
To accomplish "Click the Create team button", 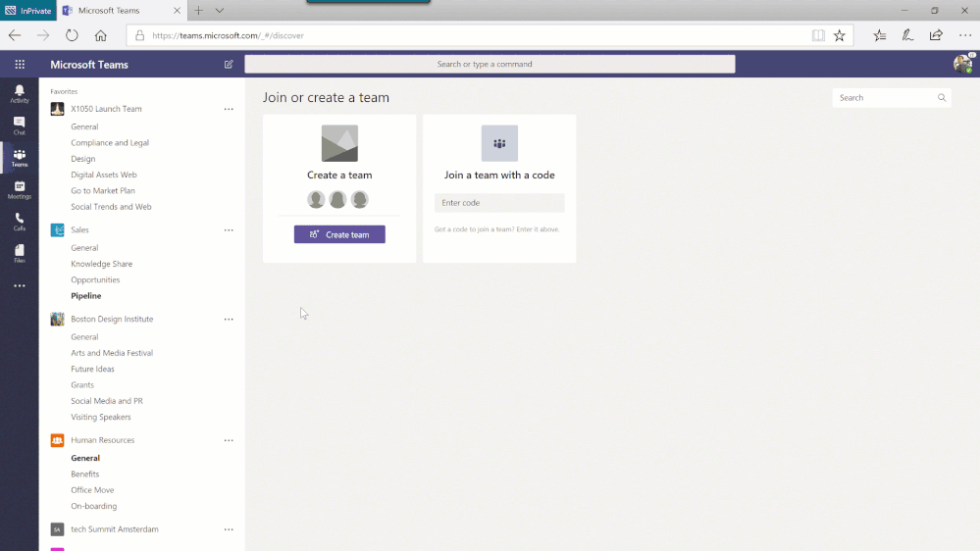I will point(339,234).
